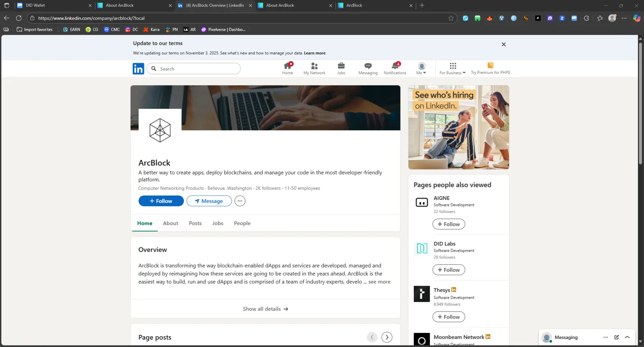
Task: Close the ArcBlock Overview LinkedIn tab
Action: (x=250, y=6)
